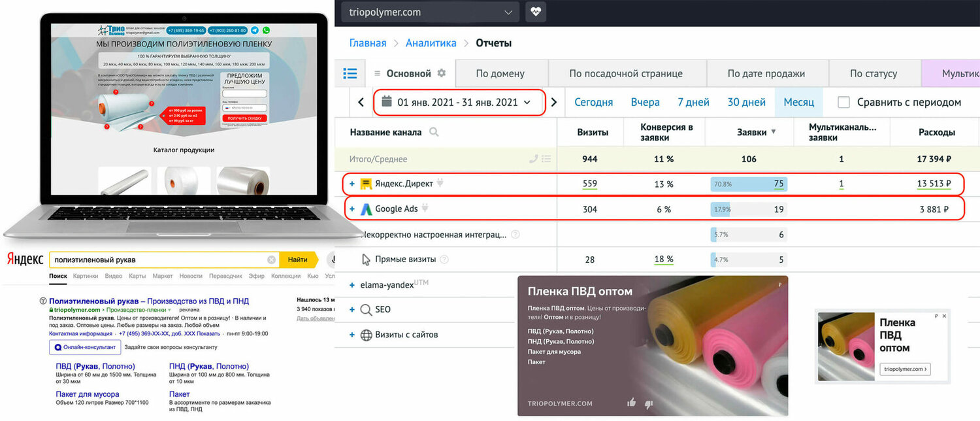Select 7 дней period link
980x421 pixels.
[x=693, y=102]
